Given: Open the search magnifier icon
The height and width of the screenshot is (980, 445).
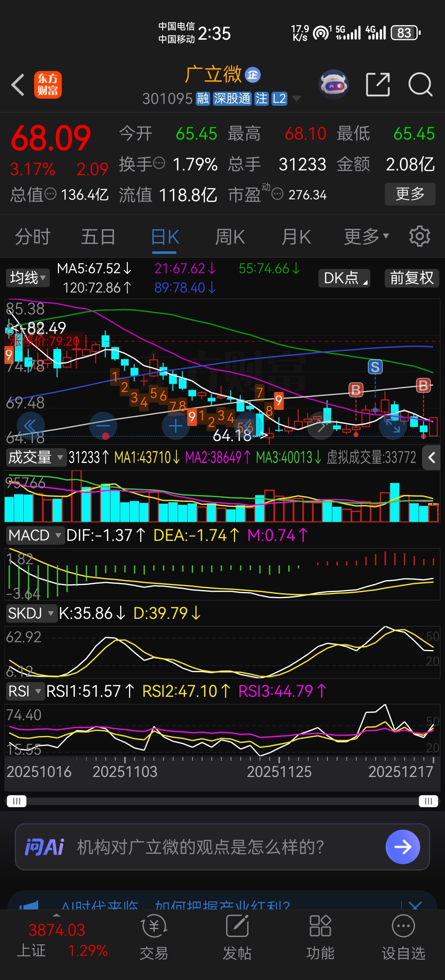Looking at the screenshot, I should click(x=420, y=84).
